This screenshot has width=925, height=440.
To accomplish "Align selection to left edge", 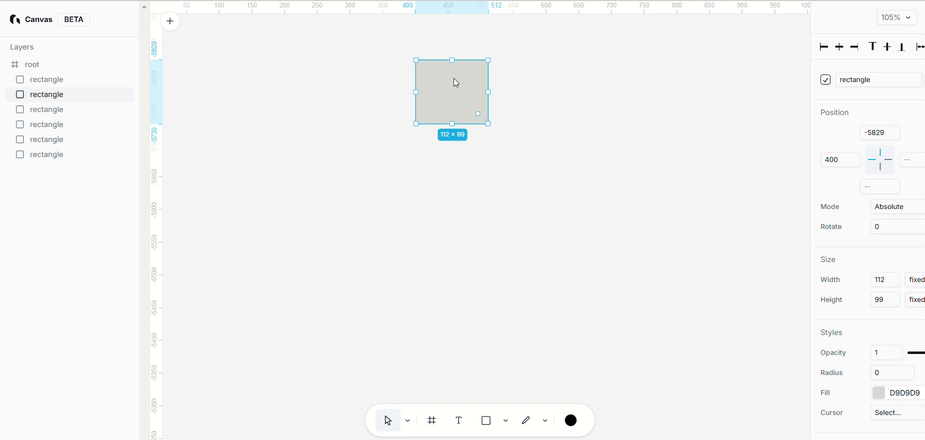I will 824,47.
